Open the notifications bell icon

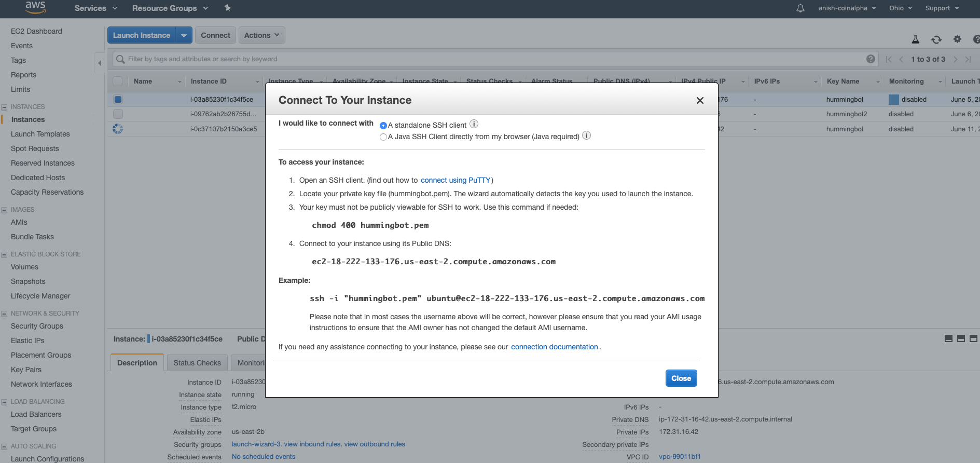[800, 8]
